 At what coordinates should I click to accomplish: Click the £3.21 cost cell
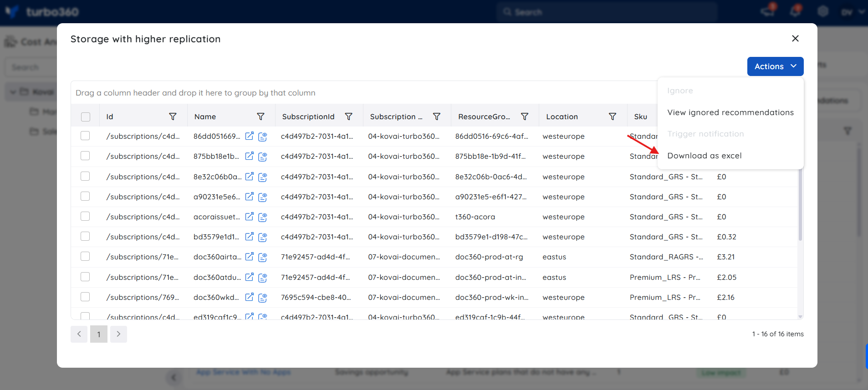[725, 257]
